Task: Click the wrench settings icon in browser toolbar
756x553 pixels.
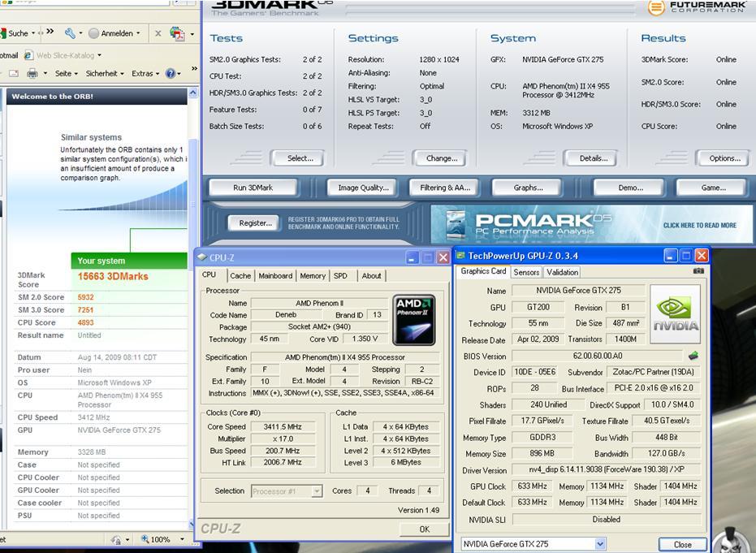Action: [x=70, y=32]
